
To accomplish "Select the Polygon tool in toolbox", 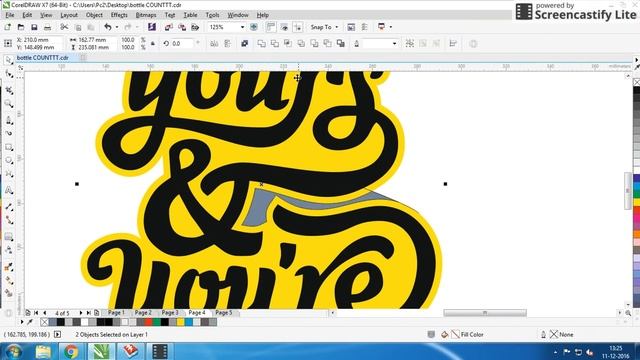I will (9, 174).
